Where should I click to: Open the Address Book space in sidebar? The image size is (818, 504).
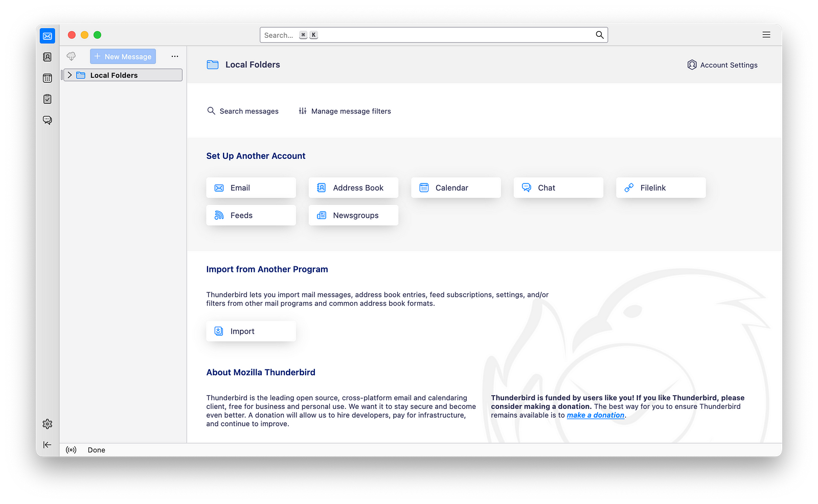(x=48, y=57)
